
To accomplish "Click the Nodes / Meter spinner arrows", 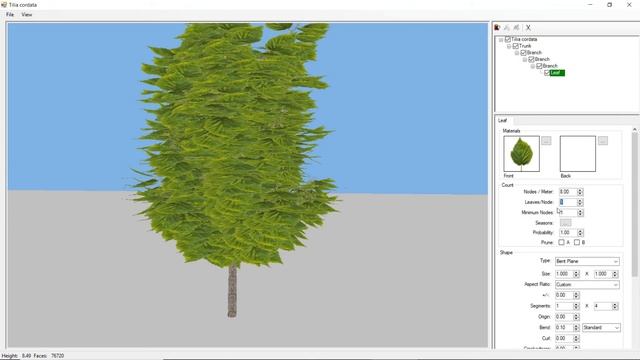I will pos(580,191).
